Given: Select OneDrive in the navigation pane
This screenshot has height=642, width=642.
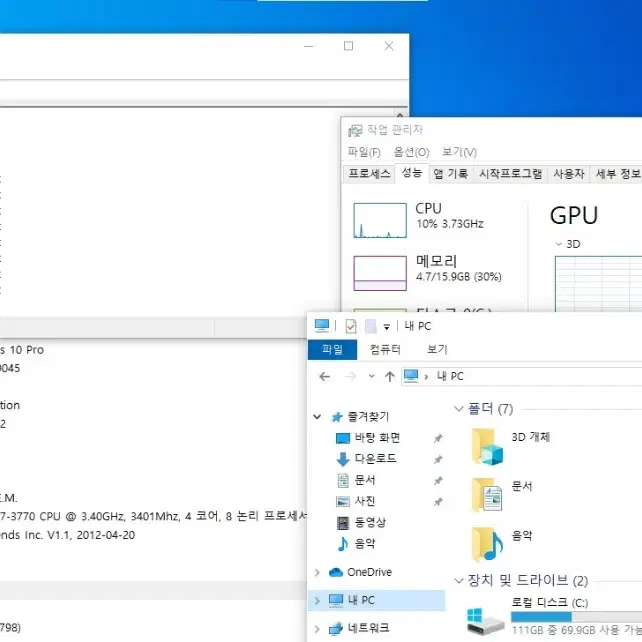Looking at the screenshot, I should 369,572.
